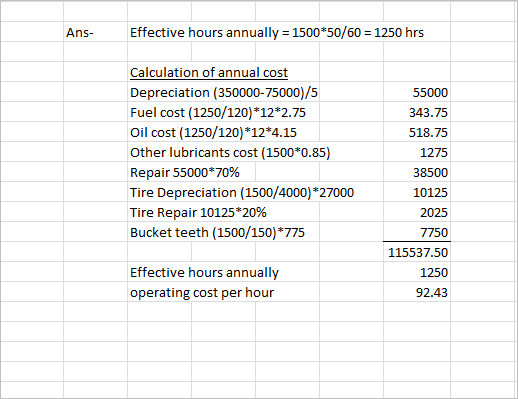Click the 'Depreciation (350000-75000)/5' cell
This screenshot has width=518, height=399.
click(x=224, y=92)
